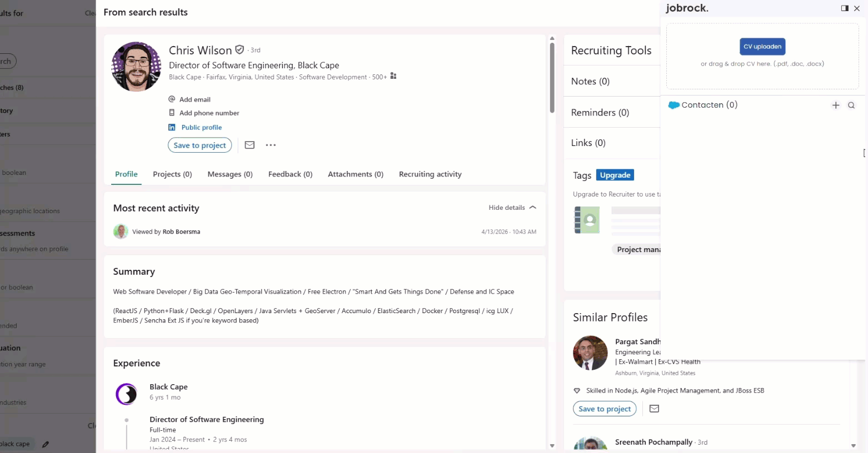Click the Similar Profiles heading

pos(610,318)
